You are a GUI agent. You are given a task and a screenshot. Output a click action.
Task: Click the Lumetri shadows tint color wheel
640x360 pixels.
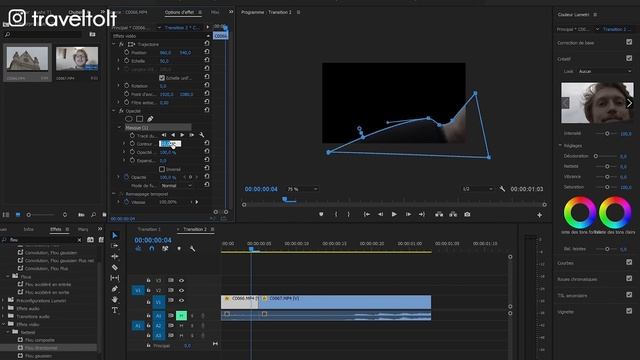pyautogui.click(x=580, y=212)
